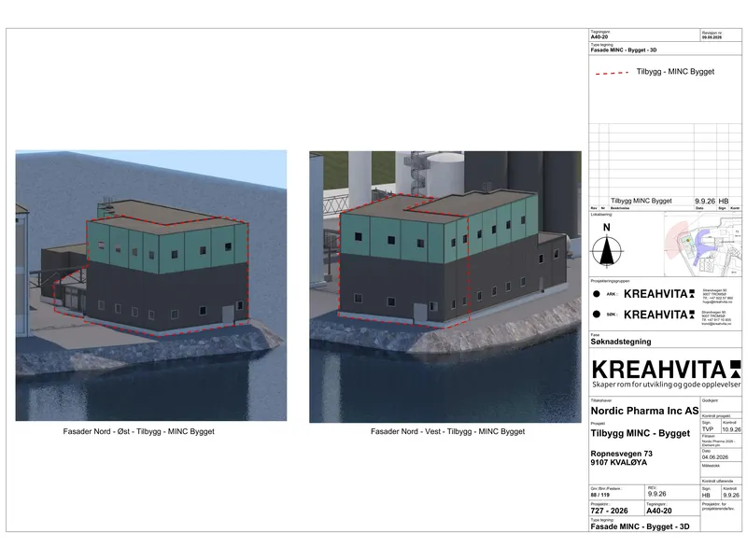The height and width of the screenshot is (560, 747).
Task: Select the tagline 'Skaper rom for utvikling og gode opplevelser'
Action: click(x=667, y=385)
